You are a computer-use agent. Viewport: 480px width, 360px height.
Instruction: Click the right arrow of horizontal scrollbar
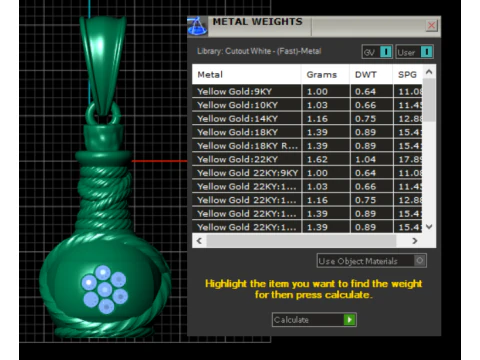pos(415,240)
